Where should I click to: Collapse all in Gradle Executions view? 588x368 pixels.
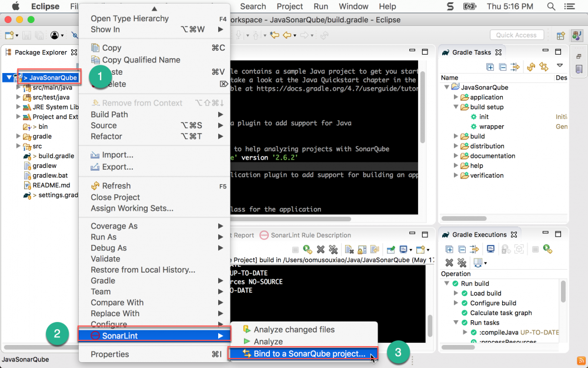pyautogui.click(x=462, y=249)
